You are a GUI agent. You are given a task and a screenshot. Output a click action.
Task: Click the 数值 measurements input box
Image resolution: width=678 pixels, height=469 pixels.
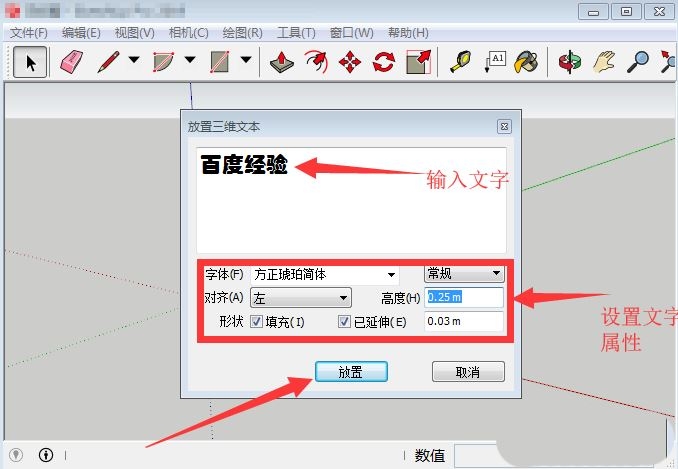pos(476,456)
